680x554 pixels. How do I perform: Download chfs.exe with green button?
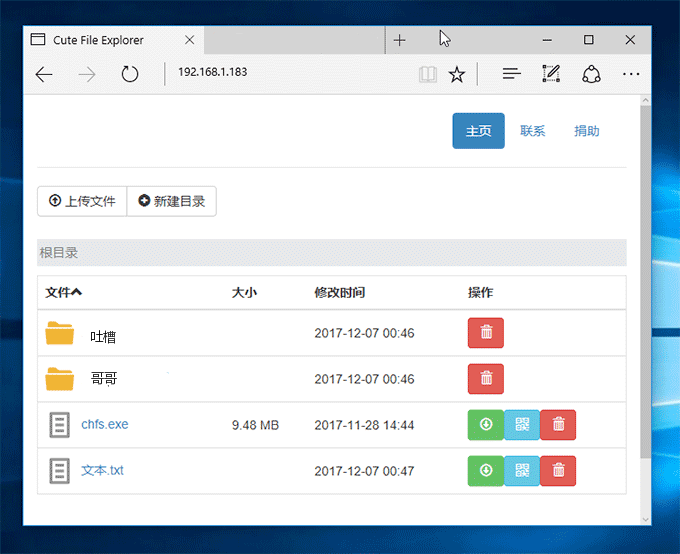(x=486, y=425)
